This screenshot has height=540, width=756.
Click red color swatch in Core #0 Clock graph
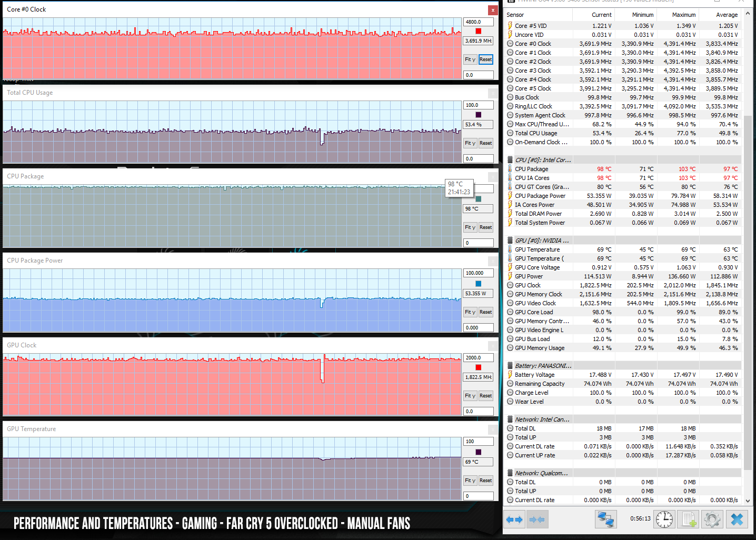(x=478, y=31)
